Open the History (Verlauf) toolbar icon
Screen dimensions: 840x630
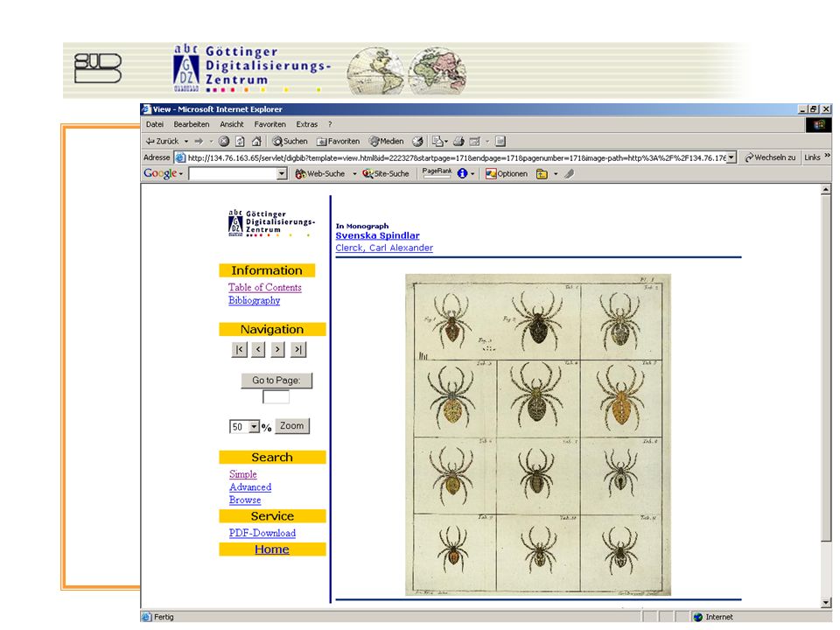click(x=417, y=142)
